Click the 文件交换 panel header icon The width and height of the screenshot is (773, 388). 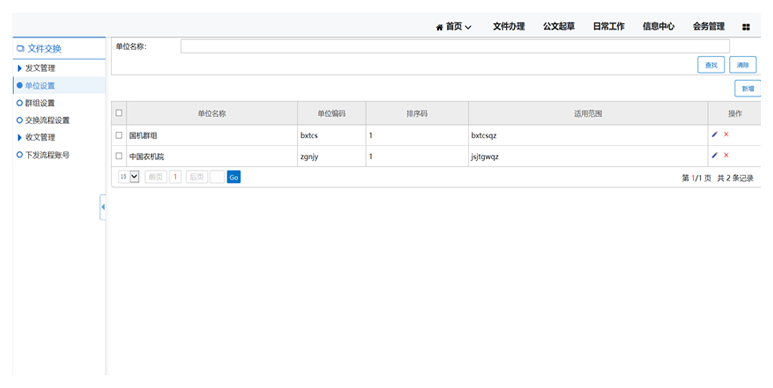coord(20,48)
